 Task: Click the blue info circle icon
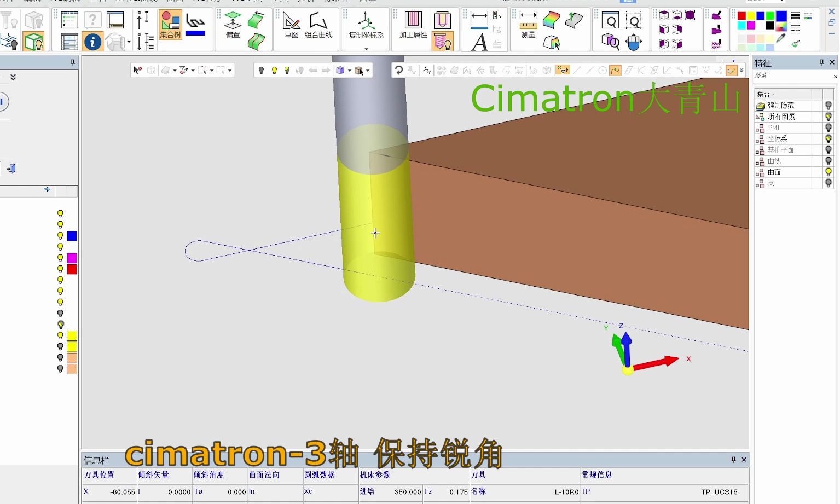(92, 42)
